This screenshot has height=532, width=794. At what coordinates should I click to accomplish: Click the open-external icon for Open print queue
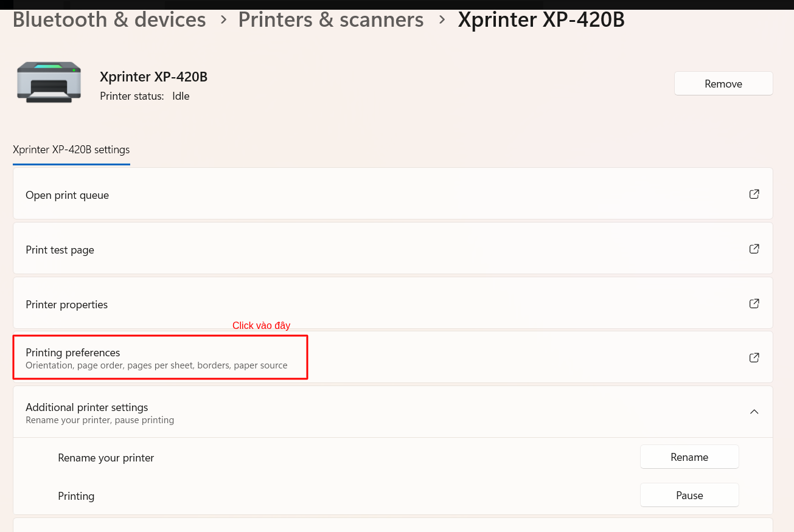(754, 195)
